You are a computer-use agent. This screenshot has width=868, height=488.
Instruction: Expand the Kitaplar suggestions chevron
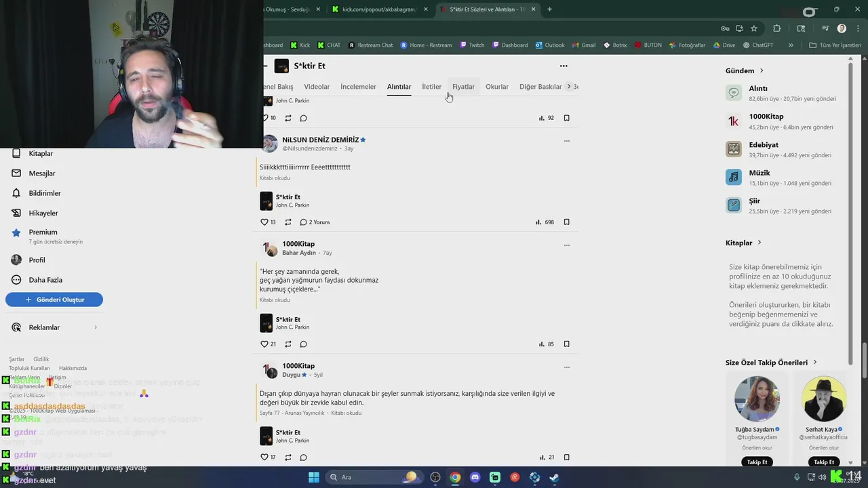click(x=759, y=243)
